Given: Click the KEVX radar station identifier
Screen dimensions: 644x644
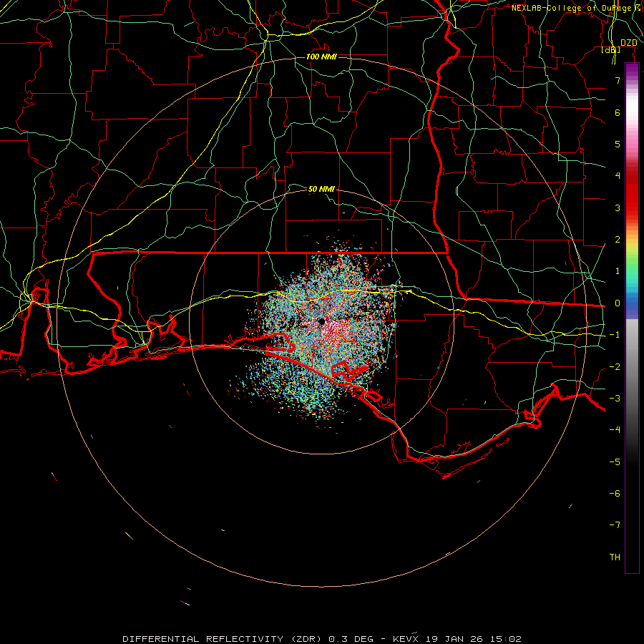Looking at the screenshot, I should [x=406, y=639].
